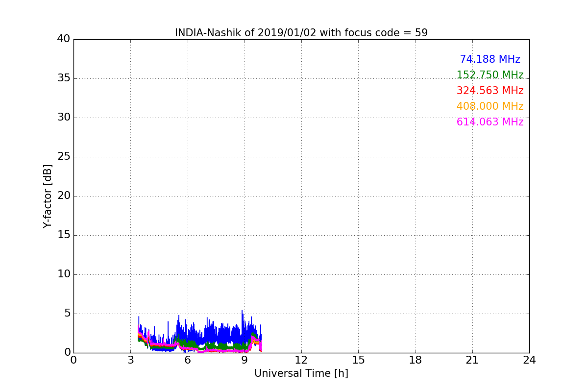This screenshot has width=588, height=392.
Task: Click the y-axis tick label 30
Action: 64,118
